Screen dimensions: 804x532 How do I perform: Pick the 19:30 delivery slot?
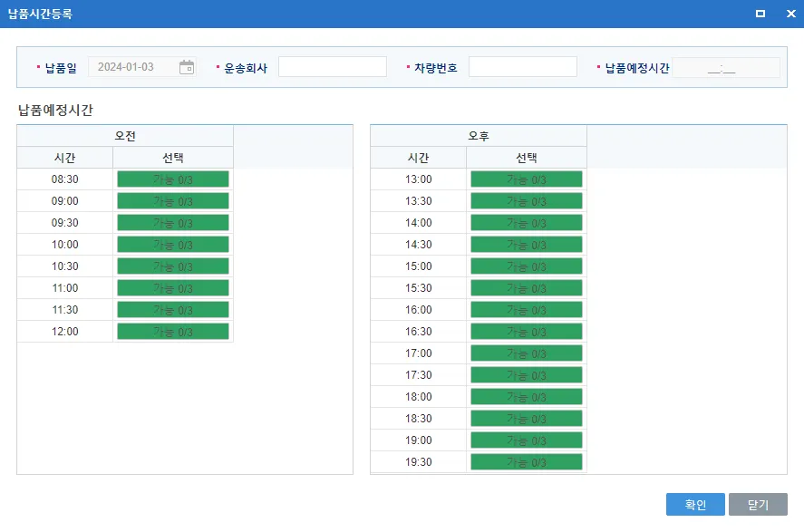tap(526, 462)
